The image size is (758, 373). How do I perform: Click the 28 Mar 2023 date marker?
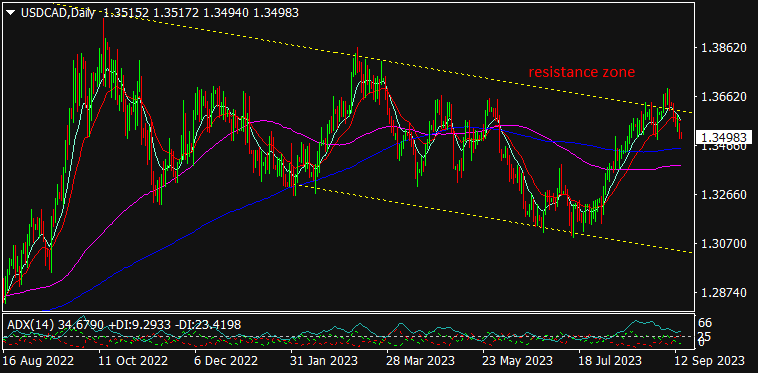pyautogui.click(x=421, y=361)
